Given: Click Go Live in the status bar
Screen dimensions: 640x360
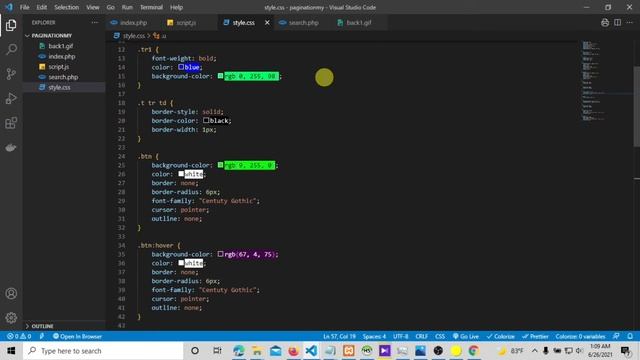Looking at the screenshot, I should tap(466, 336).
